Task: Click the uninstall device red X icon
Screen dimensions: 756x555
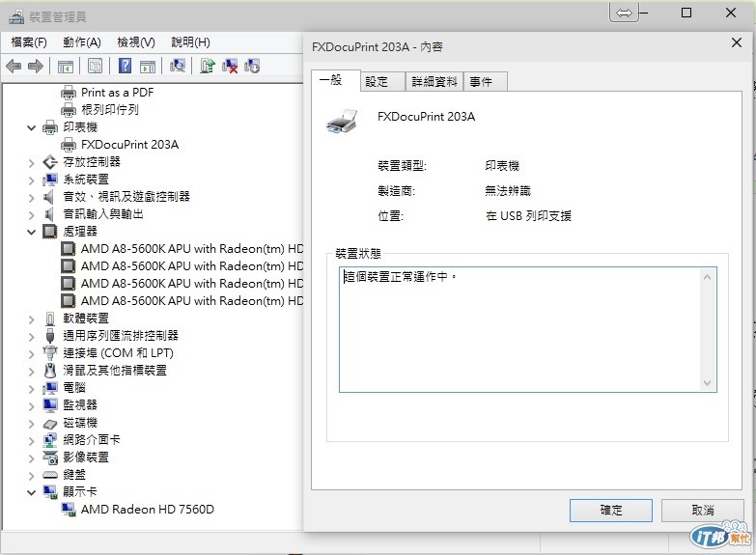Action: (x=230, y=66)
